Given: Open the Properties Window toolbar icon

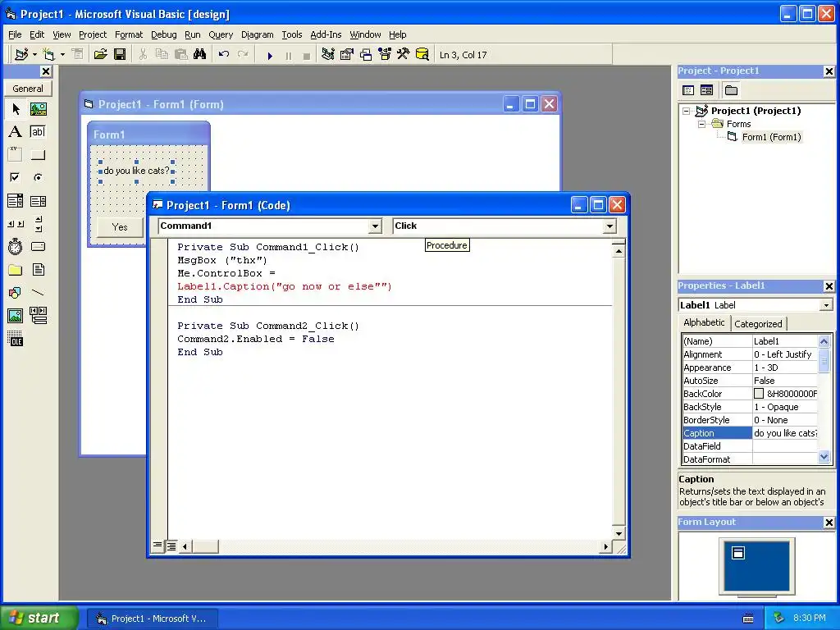Looking at the screenshot, I should [347, 54].
